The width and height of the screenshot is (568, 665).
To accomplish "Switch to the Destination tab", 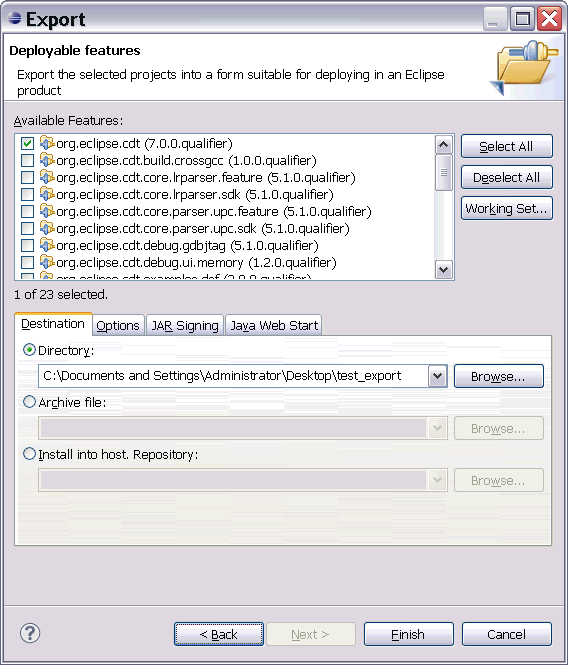I will click(53, 324).
